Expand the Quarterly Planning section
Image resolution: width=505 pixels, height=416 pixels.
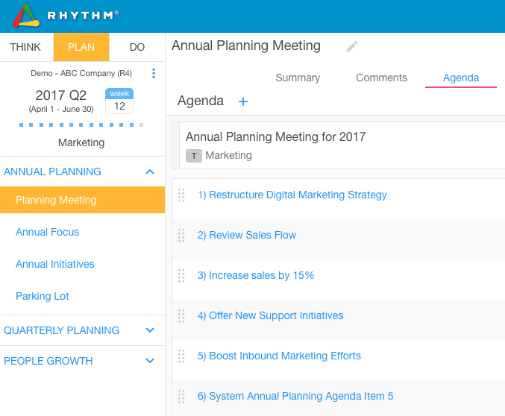(x=150, y=330)
